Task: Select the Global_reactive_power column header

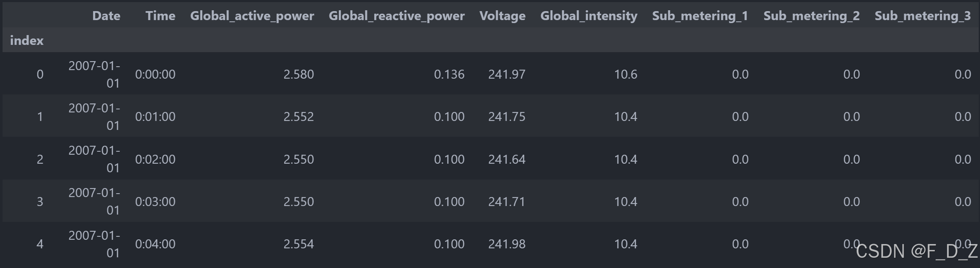Action: (x=397, y=16)
